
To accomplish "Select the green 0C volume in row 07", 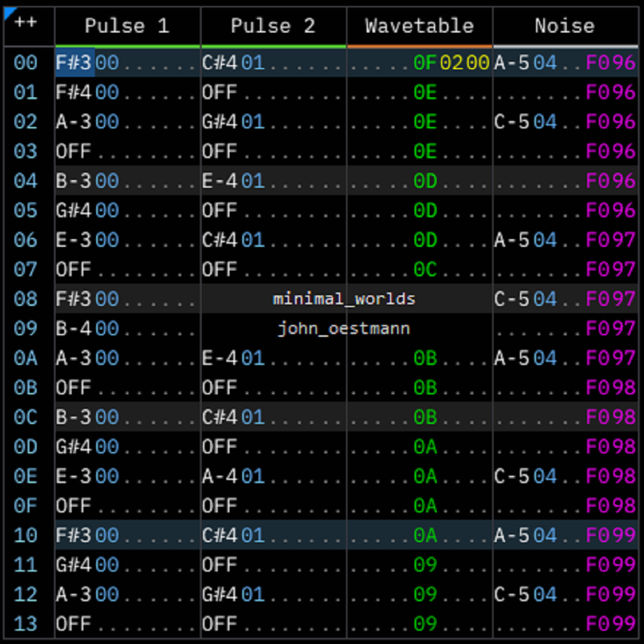I will pos(425,270).
